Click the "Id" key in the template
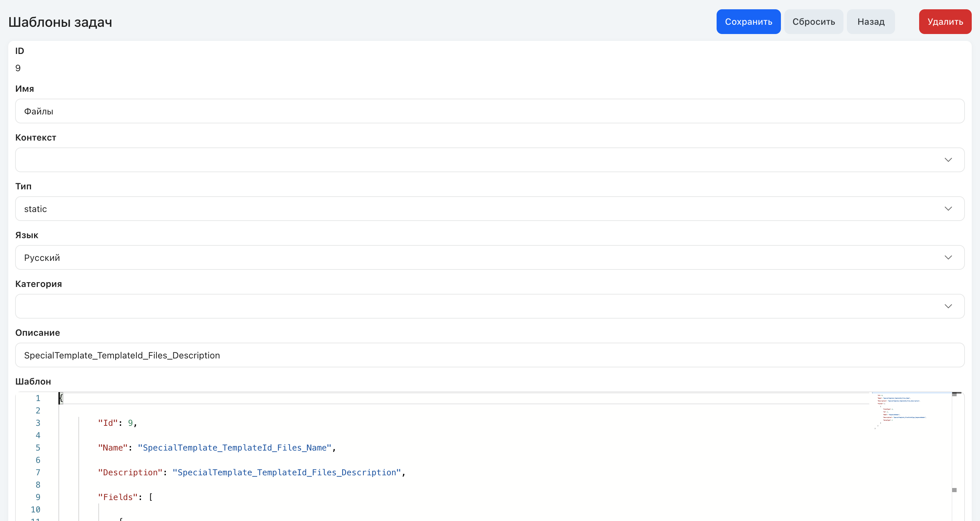The height and width of the screenshot is (521, 980). tap(108, 423)
